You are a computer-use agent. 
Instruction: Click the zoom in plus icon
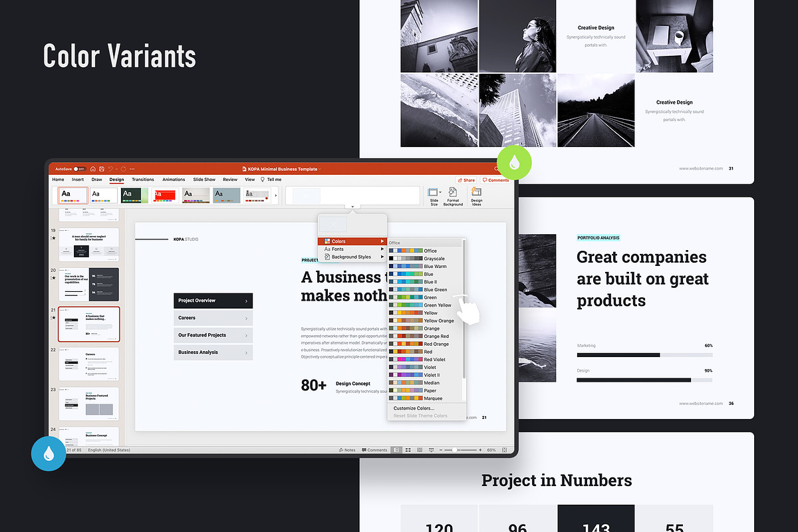tap(480, 450)
